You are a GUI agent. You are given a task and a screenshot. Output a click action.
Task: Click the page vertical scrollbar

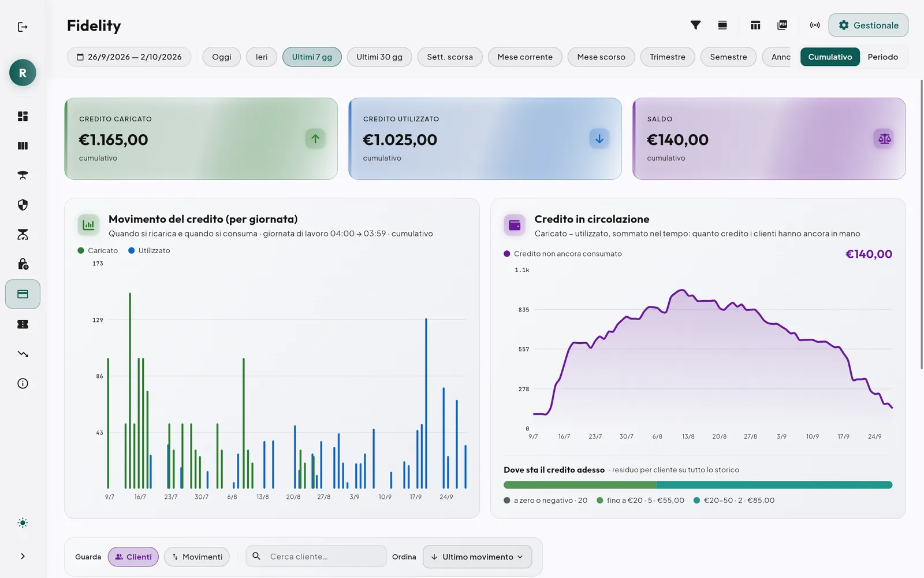[922, 224]
